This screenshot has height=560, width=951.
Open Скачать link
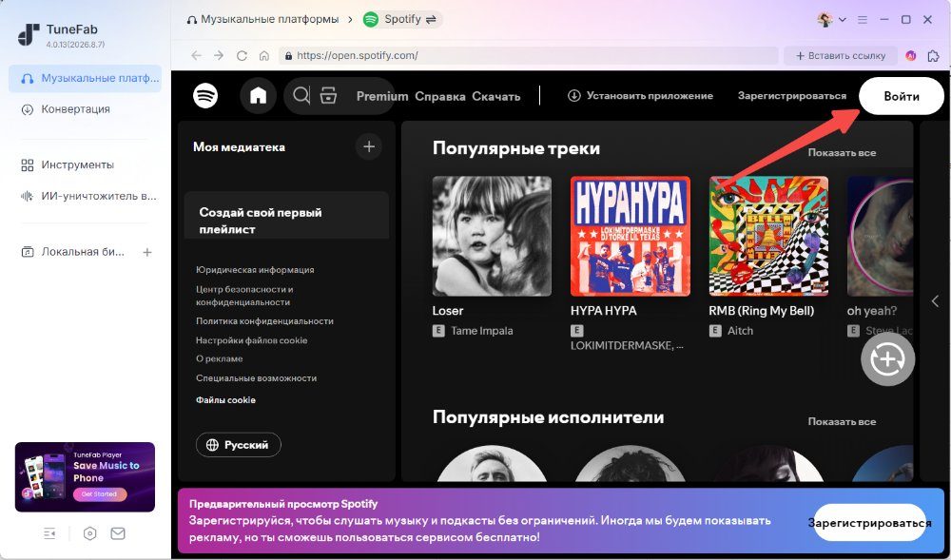tap(496, 96)
